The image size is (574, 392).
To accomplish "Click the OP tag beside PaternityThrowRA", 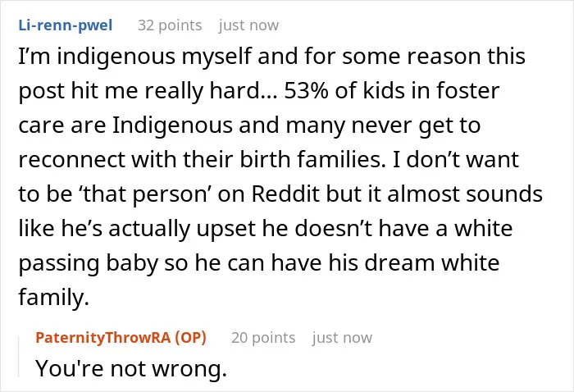I will pyautogui.click(x=190, y=337).
